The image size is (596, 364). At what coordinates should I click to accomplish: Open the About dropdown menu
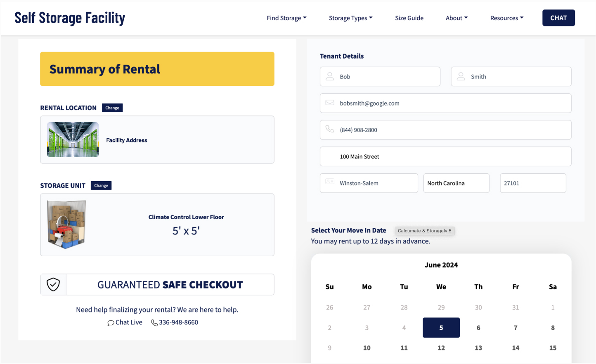tap(456, 18)
